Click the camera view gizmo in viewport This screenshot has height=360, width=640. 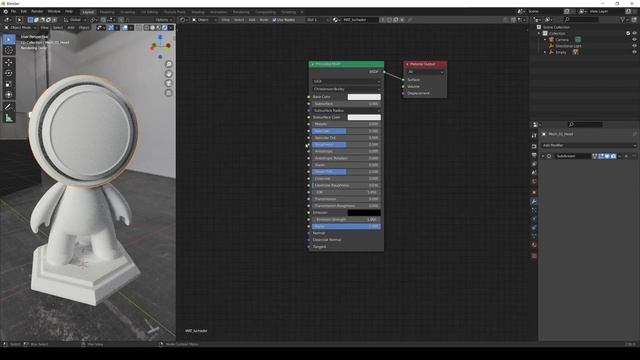pos(169,83)
